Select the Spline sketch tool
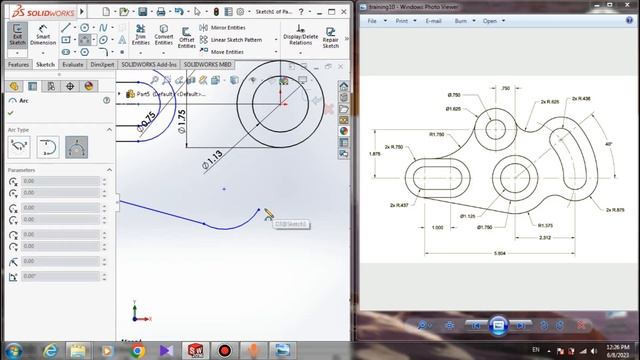 103,28
